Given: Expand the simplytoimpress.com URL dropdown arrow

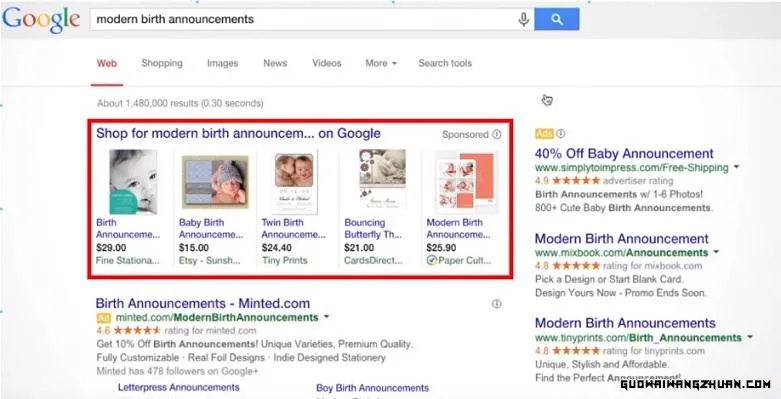Looking at the screenshot, I should point(737,167).
